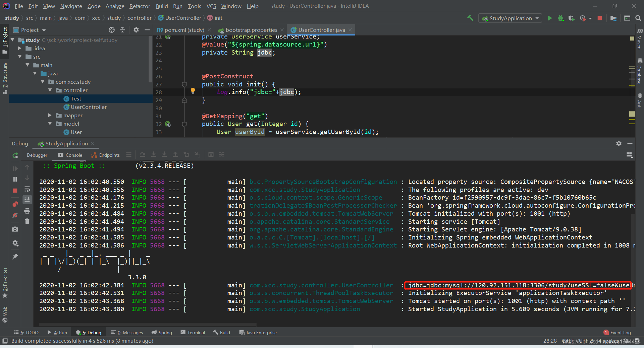644x348 pixels.
Task: Open Java Enterprise tool window
Action: [258, 333]
